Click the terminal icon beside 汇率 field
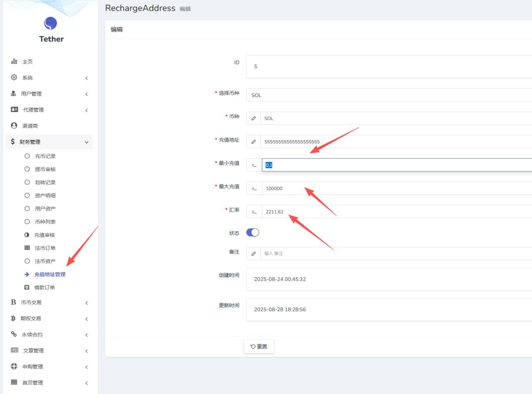The width and height of the screenshot is (532, 394). tap(254, 212)
